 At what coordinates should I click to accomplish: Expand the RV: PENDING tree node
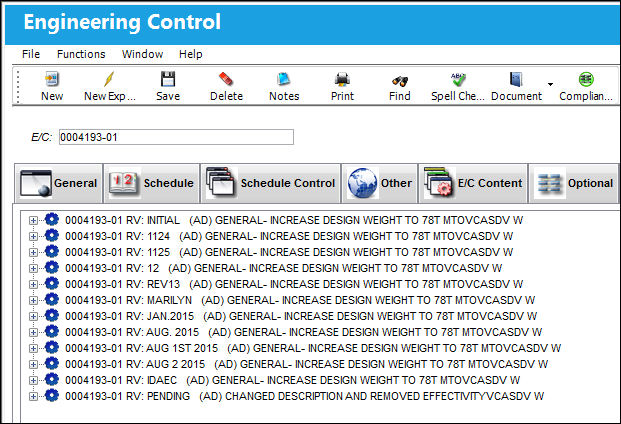point(33,396)
